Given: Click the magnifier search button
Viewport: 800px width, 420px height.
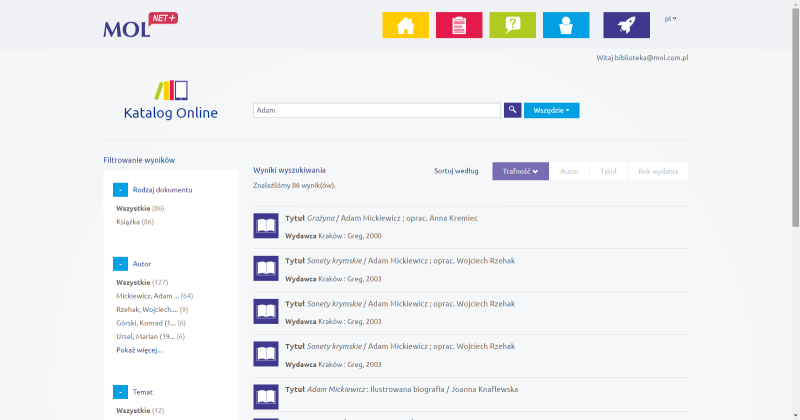Looking at the screenshot, I should pos(512,110).
